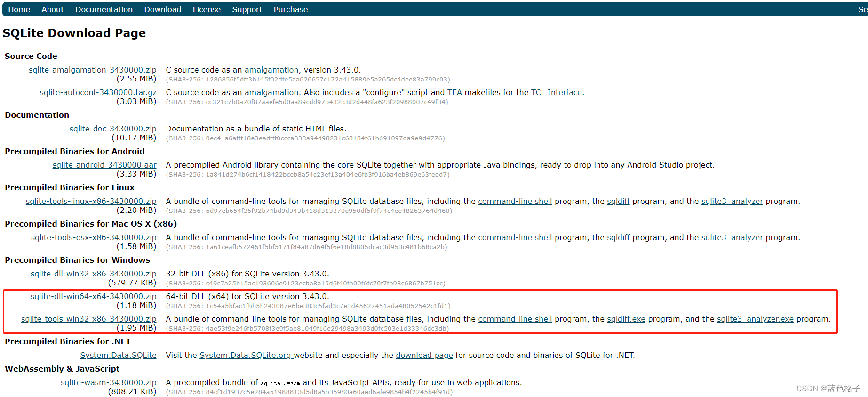Screen dimensions: 868x397
Task: Open the License page
Action: 207,9
